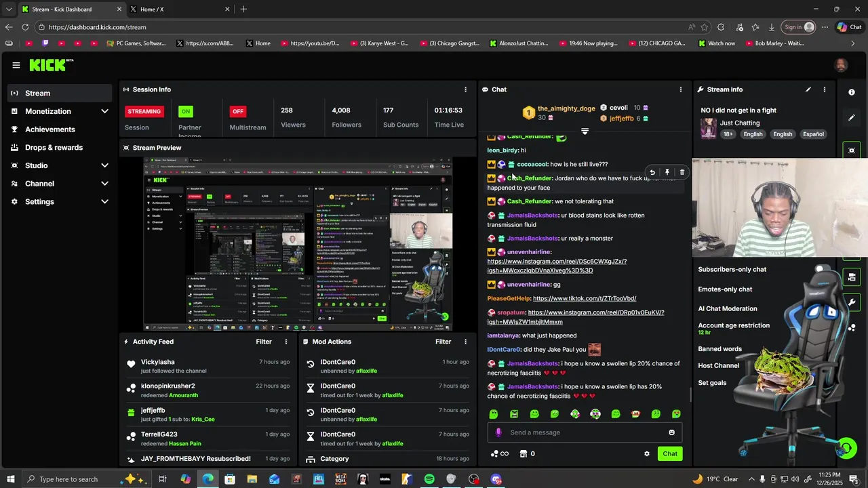Open Session Info panel options menu
The width and height of the screenshot is (868, 488).
465,89
